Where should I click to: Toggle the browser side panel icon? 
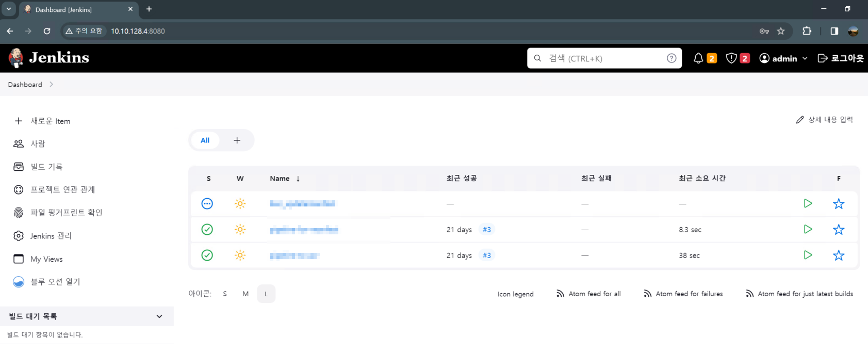click(834, 31)
